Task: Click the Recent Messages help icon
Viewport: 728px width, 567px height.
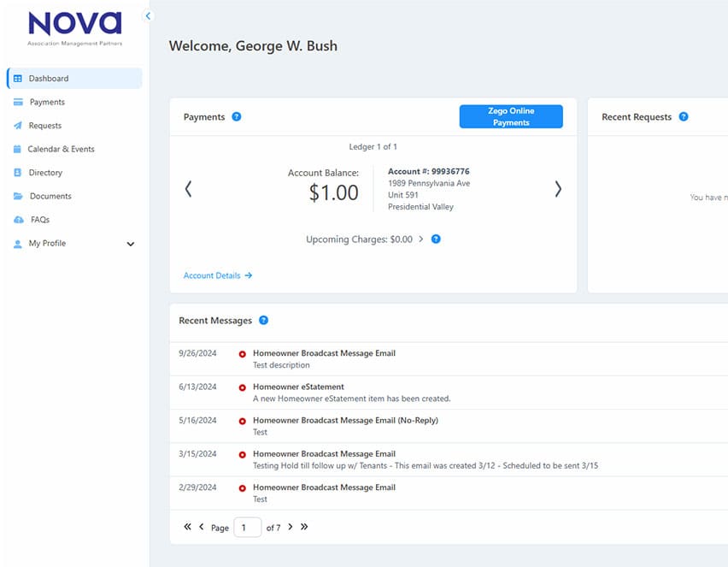Action: [263, 321]
